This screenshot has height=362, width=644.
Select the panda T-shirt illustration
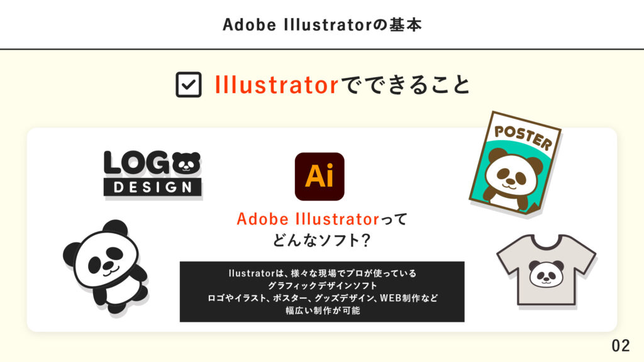[x=547, y=270]
